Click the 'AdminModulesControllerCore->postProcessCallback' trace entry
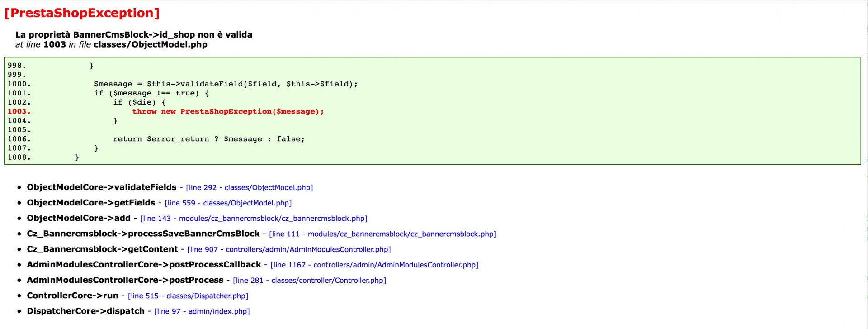This screenshot has height=329, width=868. (144, 264)
